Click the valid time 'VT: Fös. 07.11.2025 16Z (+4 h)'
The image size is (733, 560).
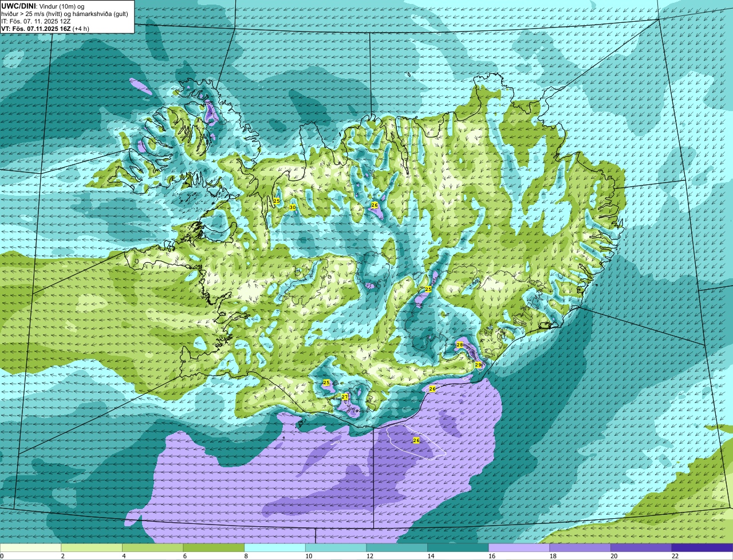45,28
